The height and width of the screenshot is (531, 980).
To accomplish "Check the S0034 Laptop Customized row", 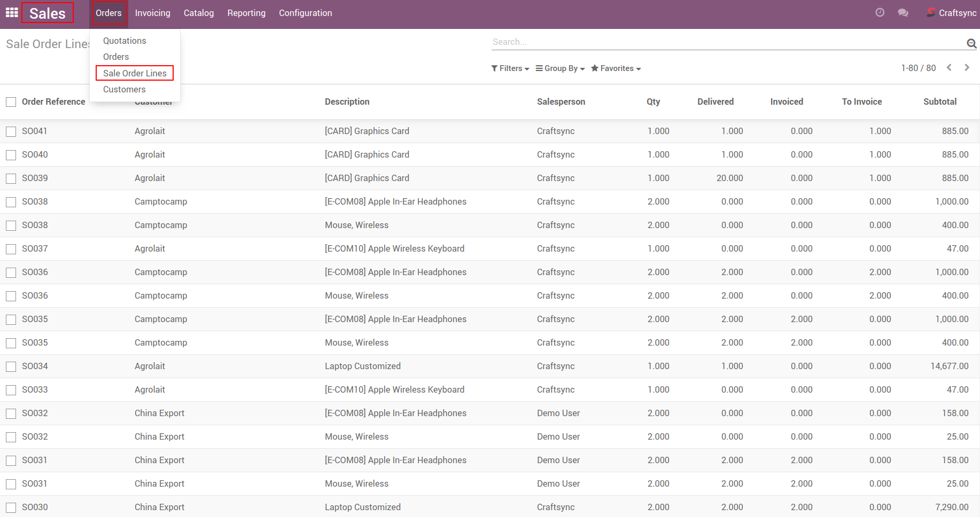I will 11,366.
